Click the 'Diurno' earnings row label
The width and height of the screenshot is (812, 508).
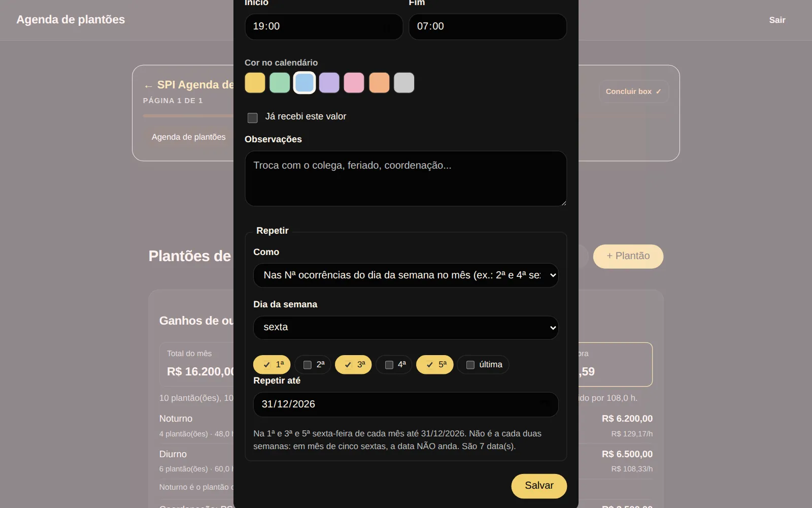click(173, 454)
